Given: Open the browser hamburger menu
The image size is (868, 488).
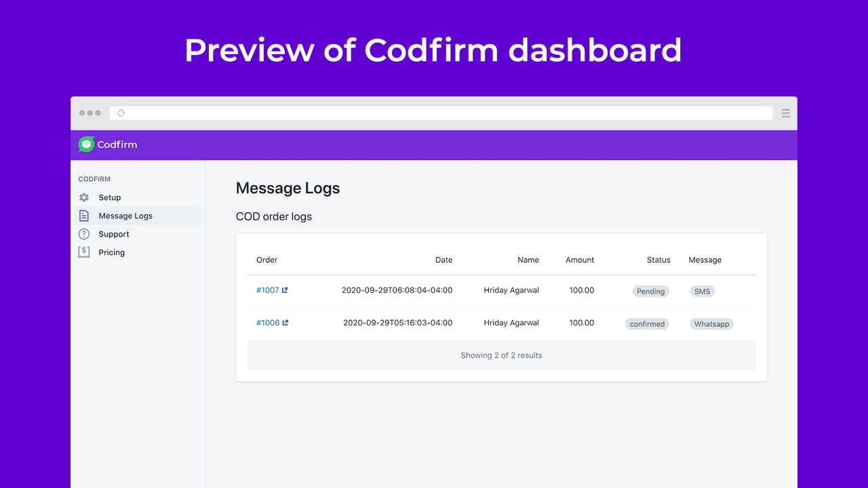Looking at the screenshot, I should pyautogui.click(x=785, y=113).
